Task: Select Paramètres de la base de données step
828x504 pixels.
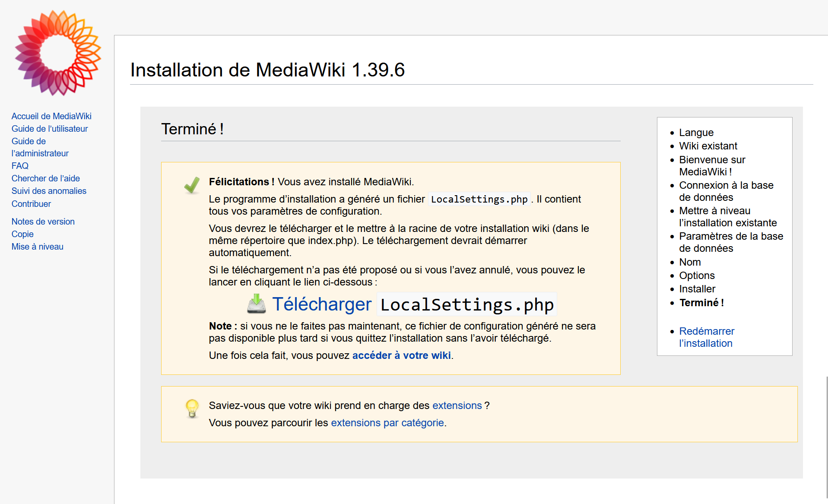Action: (x=731, y=242)
